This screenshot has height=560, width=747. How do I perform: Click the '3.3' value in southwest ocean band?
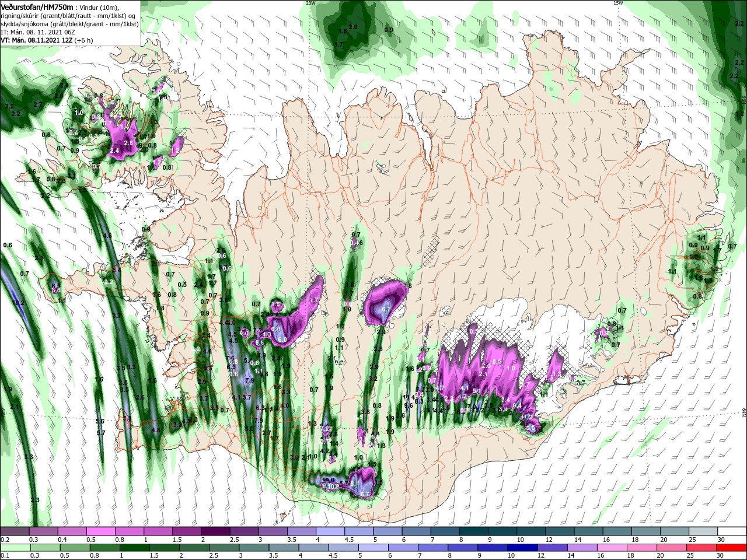[28, 457]
